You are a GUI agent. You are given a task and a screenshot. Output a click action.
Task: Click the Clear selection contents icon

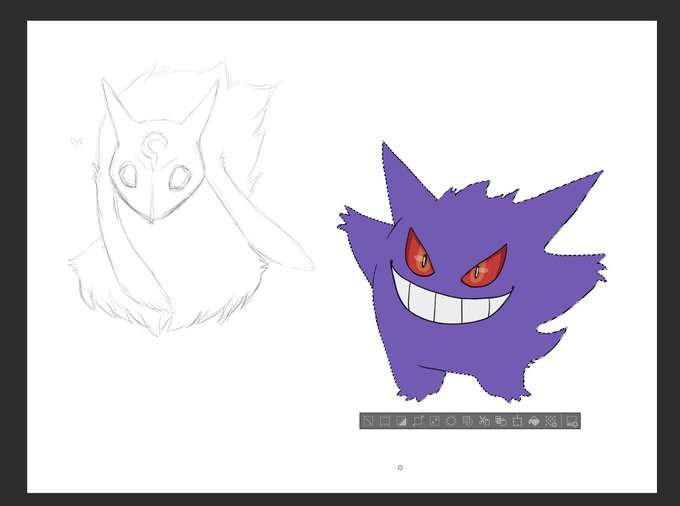point(451,421)
